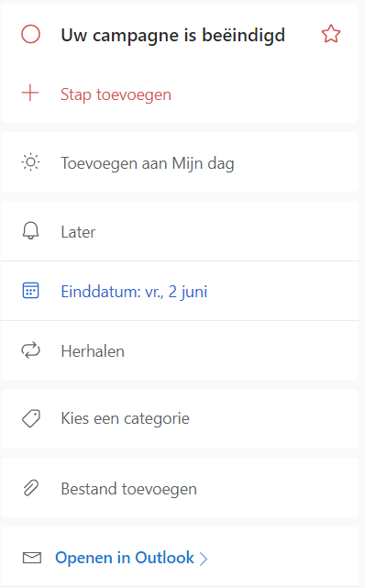Open the Herhalen recurrence options
Image resolution: width=365 pixels, height=588 pixels.
tap(180, 350)
